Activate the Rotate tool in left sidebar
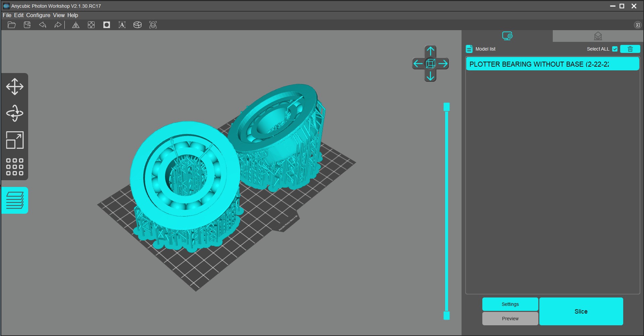The image size is (644, 336). pos(15,113)
